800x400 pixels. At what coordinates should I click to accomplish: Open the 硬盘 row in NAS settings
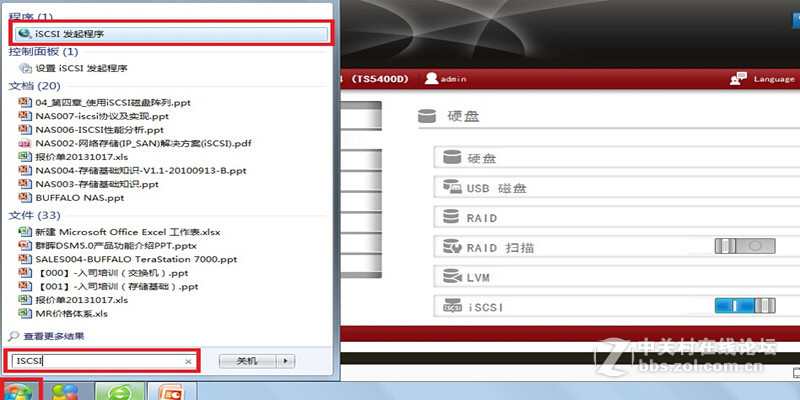tap(616, 158)
